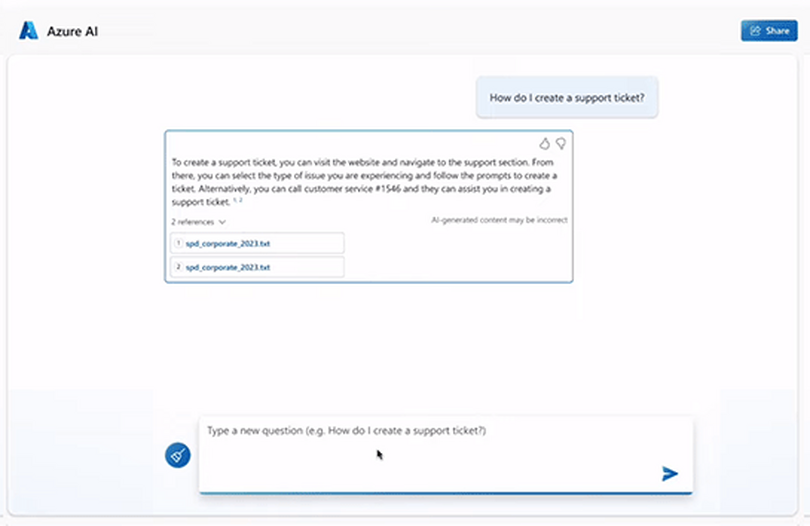Click the Azure AI title text
This screenshot has width=810, height=526.
click(x=72, y=32)
